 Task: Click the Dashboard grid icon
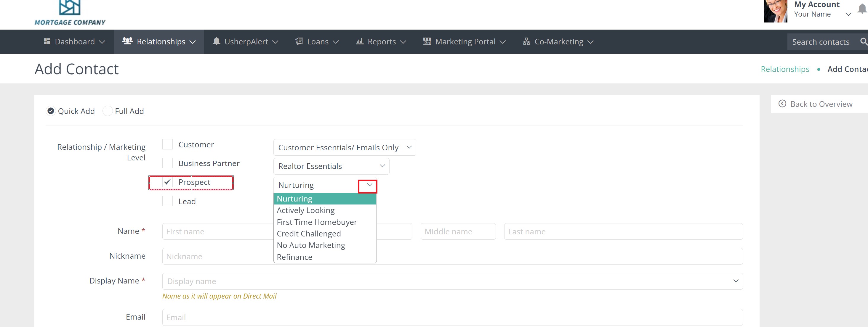tap(47, 41)
